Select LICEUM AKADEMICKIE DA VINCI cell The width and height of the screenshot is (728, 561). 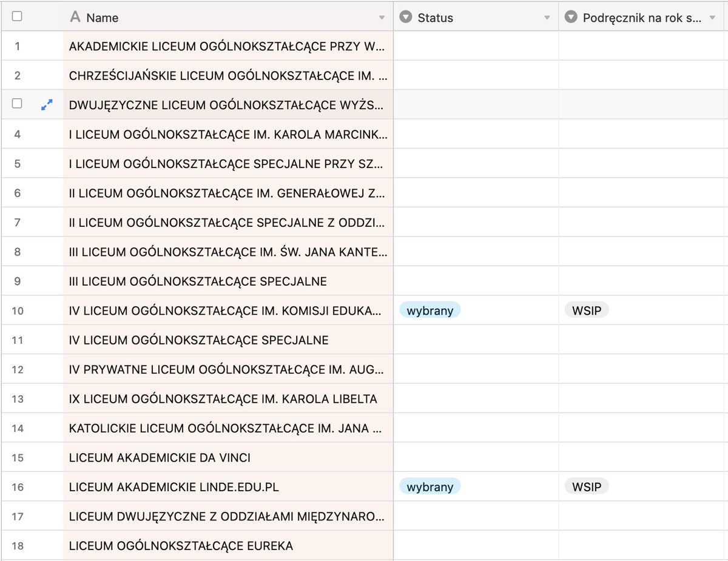[x=228, y=457]
